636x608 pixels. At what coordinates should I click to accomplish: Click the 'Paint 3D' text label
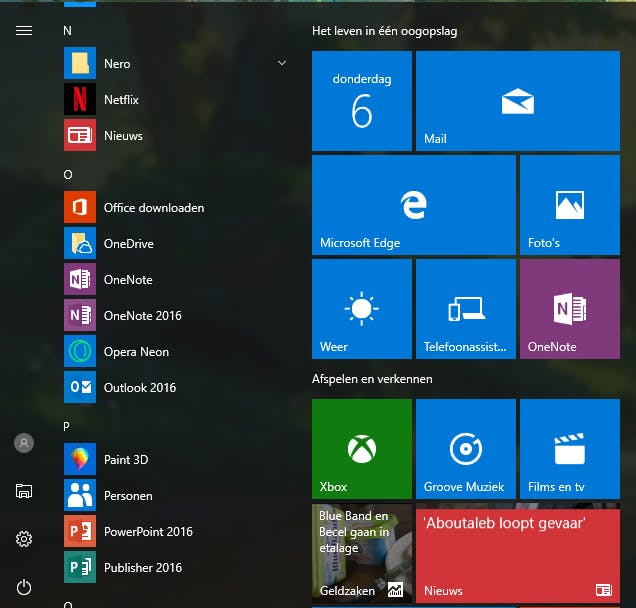pyautogui.click(x=126, y=460)
